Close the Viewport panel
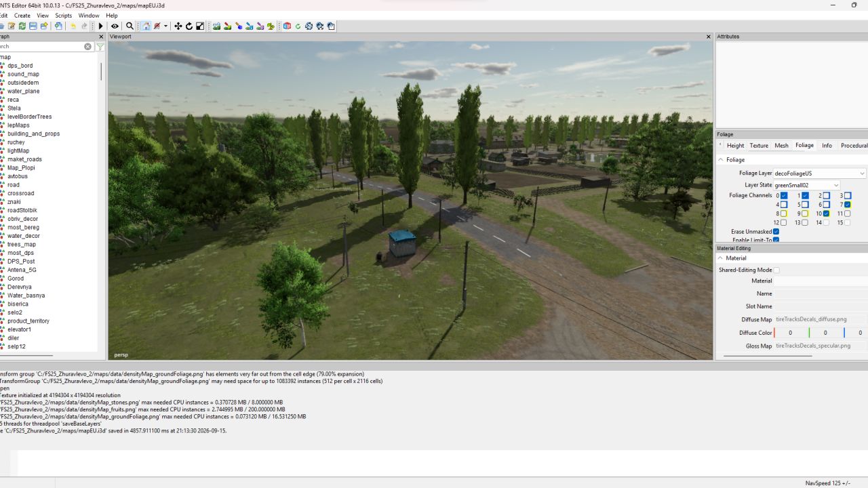868x488 pixels. pyautogui.click(x=709, y=37)
